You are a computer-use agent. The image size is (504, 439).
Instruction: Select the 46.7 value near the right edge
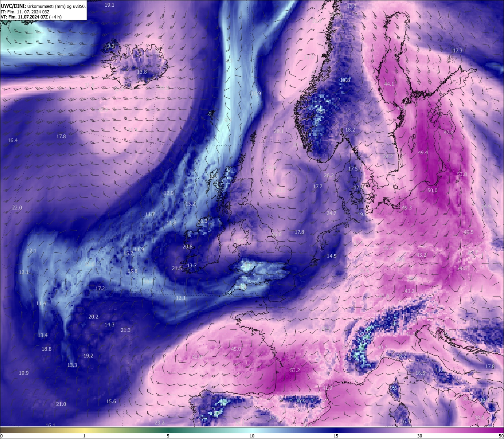coord(463,269)
